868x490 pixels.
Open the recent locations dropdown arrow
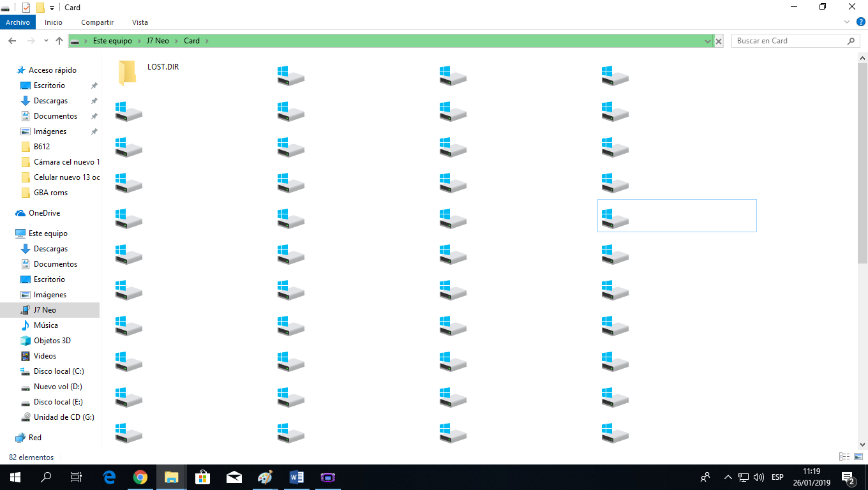[x=46, y=41]
